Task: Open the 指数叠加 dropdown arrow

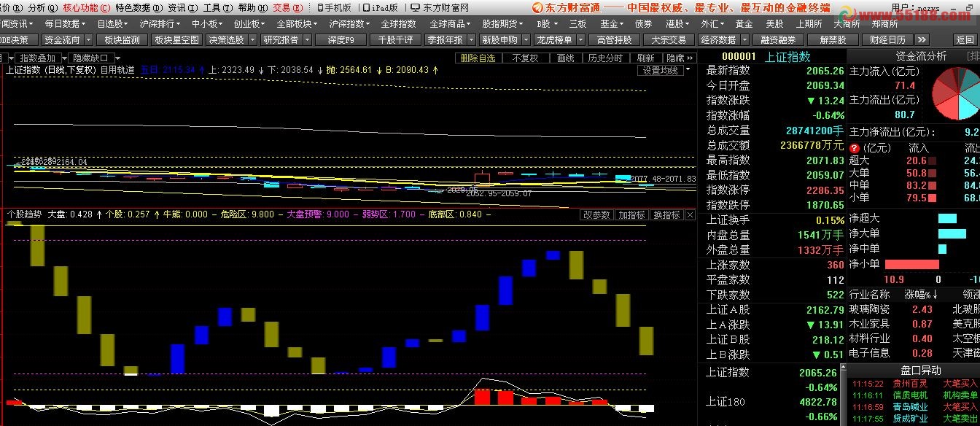Action: 64,58
